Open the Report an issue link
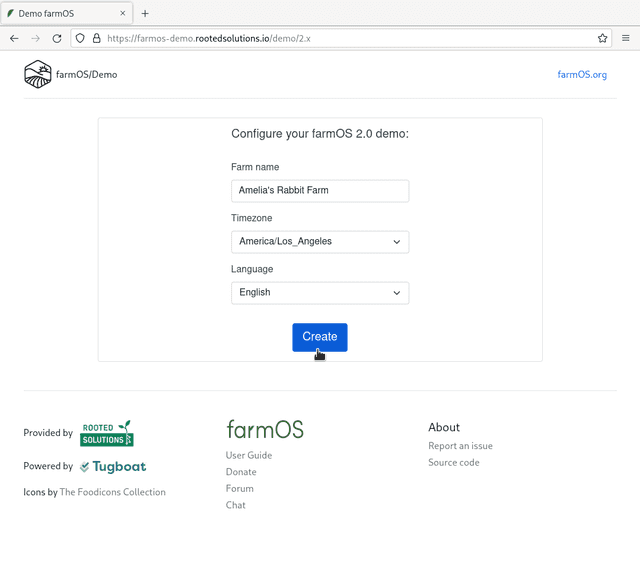640x566 pixels. 460,446
